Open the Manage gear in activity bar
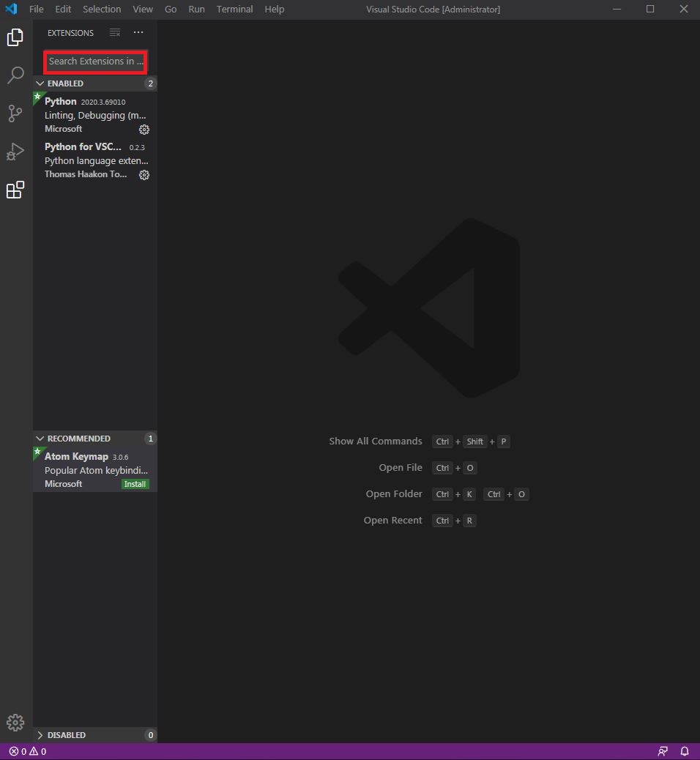 pyautogui.click(x=15, y=722)
